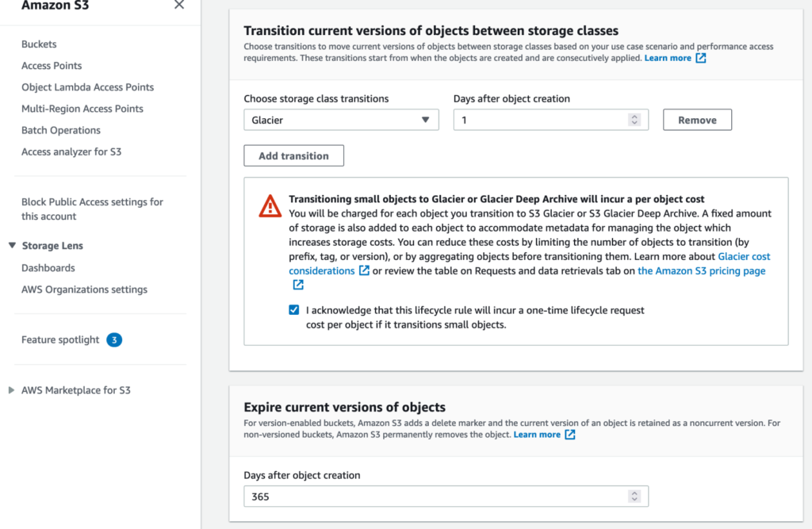
Task: Open Dashboards under Storage Lens
Action: tap(48, 267)
